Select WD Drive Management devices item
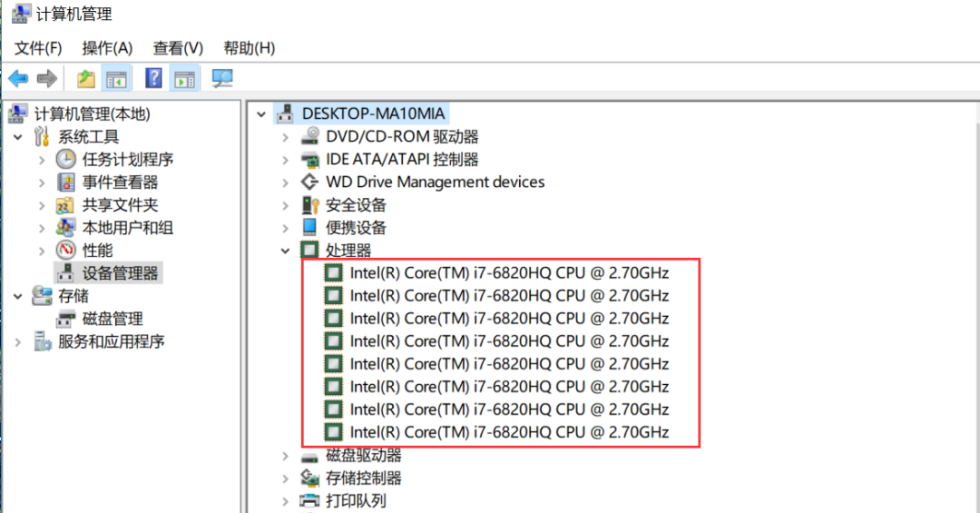 [x=435, y=183]
